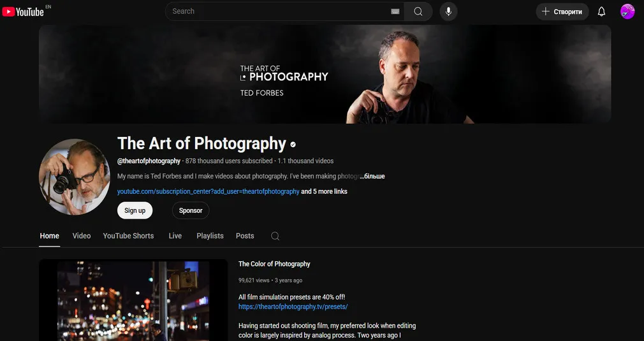Select the Posts tab

point(245,236)
